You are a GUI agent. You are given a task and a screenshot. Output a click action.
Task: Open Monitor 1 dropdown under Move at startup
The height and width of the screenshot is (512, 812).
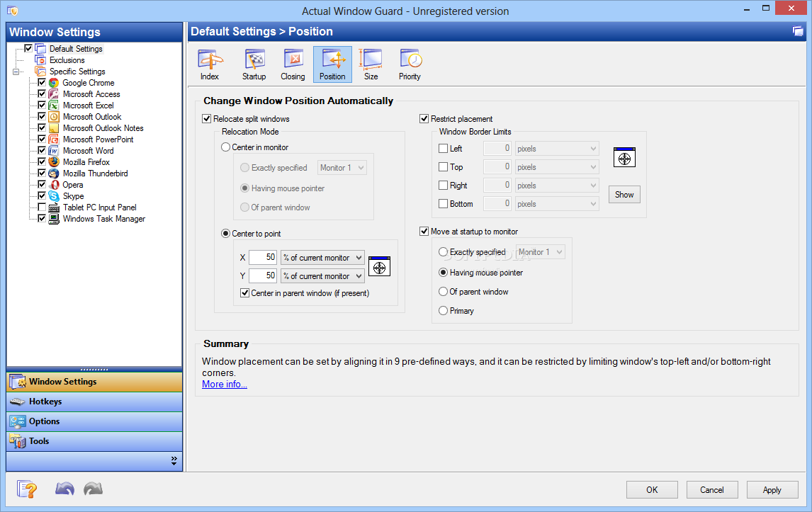pyautogui.click(x=541, y=252)
